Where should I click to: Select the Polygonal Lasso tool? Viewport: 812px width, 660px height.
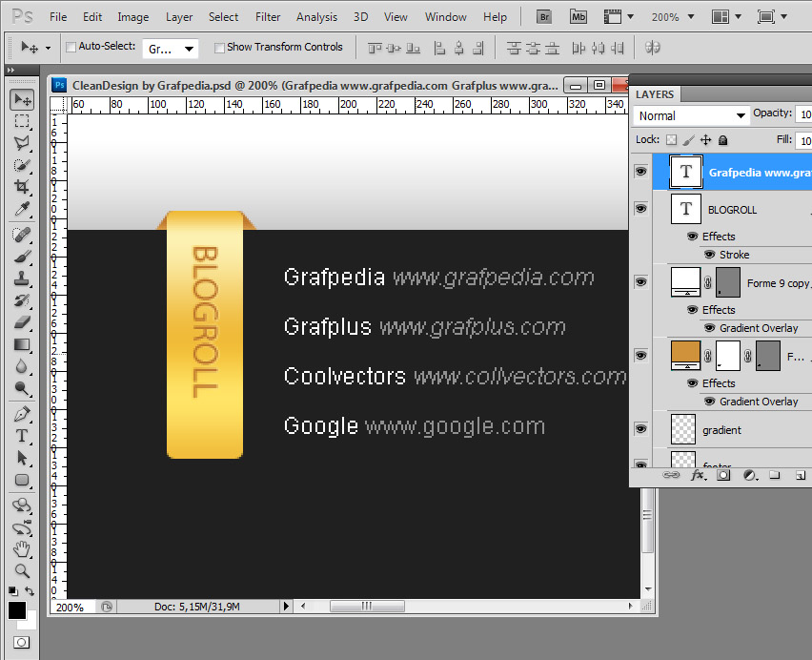click(x=22, y=143)
